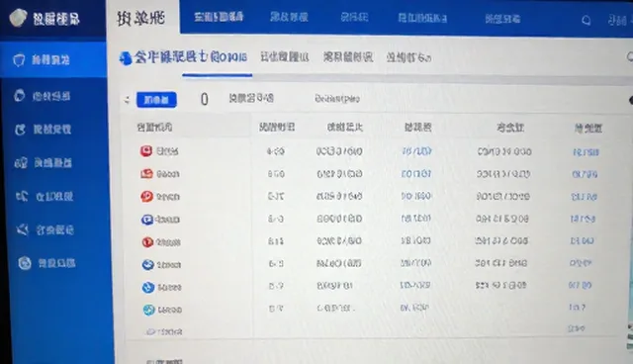
Task: Click the blue-purple icon in the fourth table row
Action: [147, 220]
